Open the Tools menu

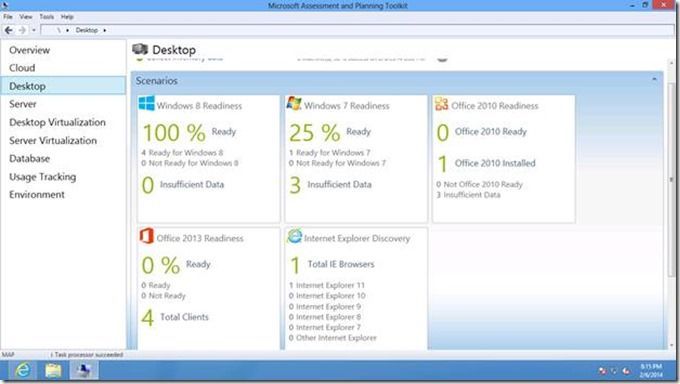(x=47, y=16)
